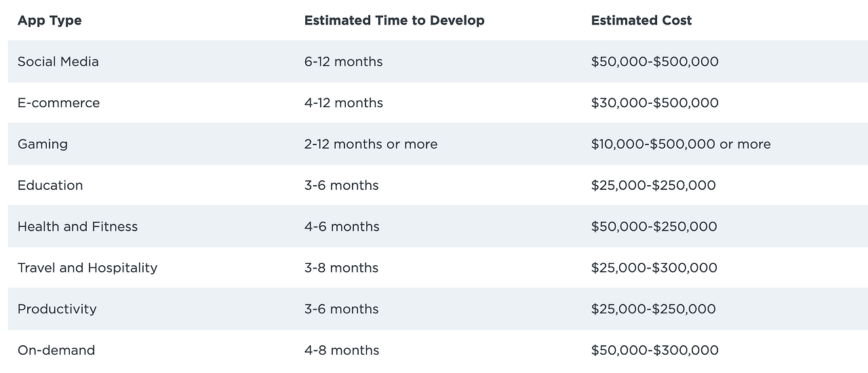Select the "$30,000-$500,000" cost cell

[654, 103]
